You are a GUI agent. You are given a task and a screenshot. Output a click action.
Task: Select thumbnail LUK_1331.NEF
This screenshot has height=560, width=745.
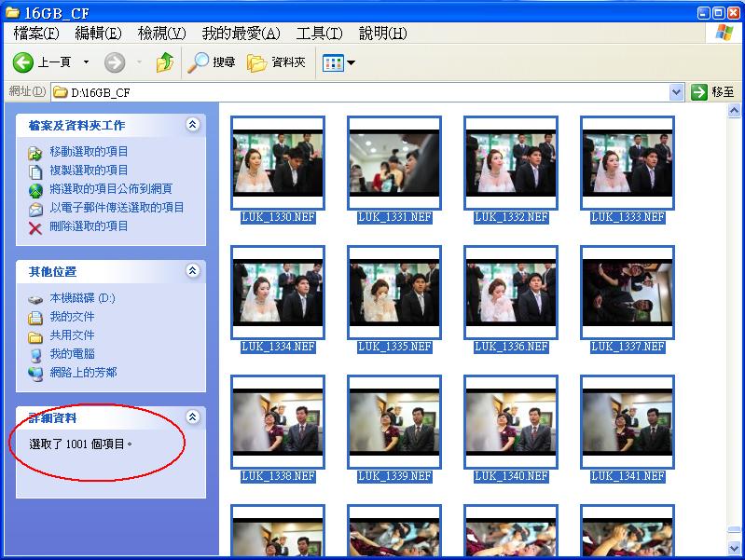click(394, 163)
